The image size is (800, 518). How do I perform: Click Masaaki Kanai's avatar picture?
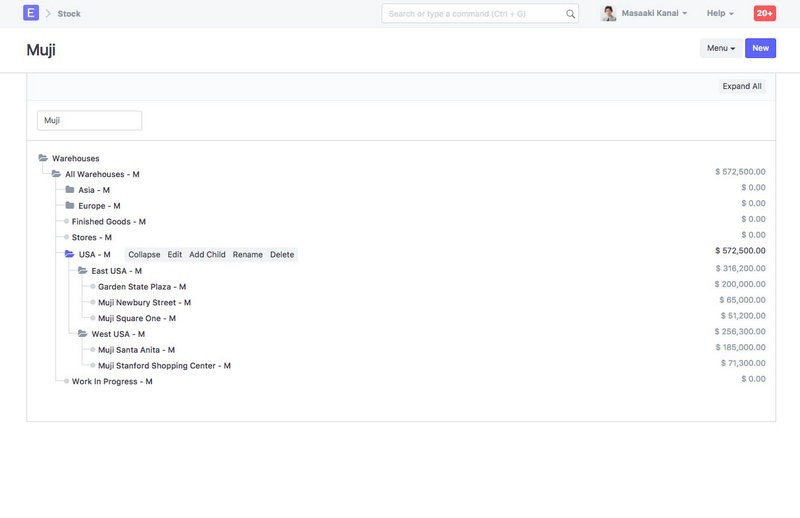pyautogui.click(x=609, y=13)
